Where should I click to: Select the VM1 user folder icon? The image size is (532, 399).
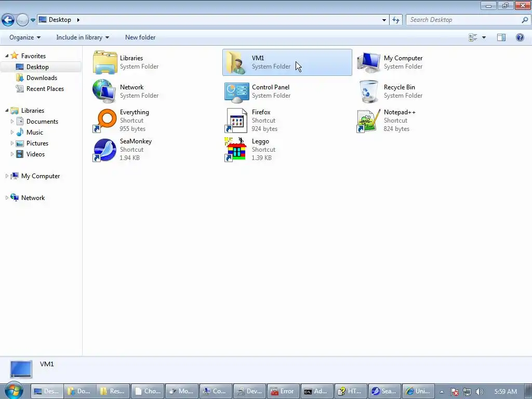point(236,62)
